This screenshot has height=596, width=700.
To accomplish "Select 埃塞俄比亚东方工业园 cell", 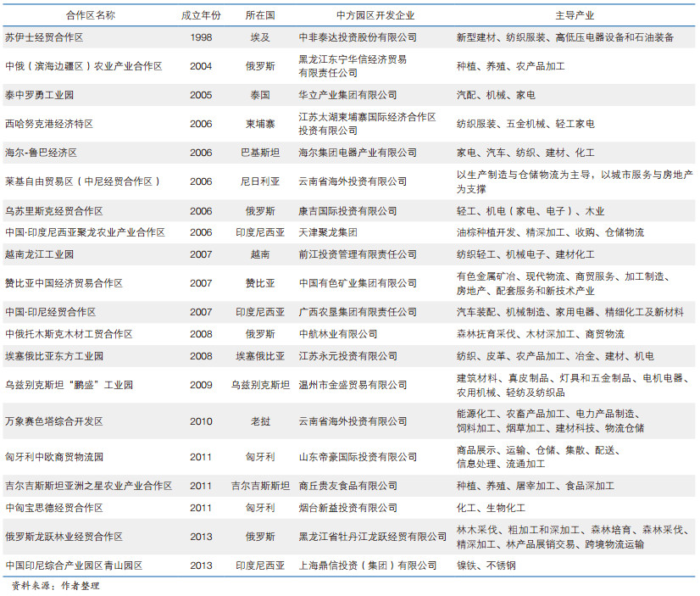I will point(54,356).
